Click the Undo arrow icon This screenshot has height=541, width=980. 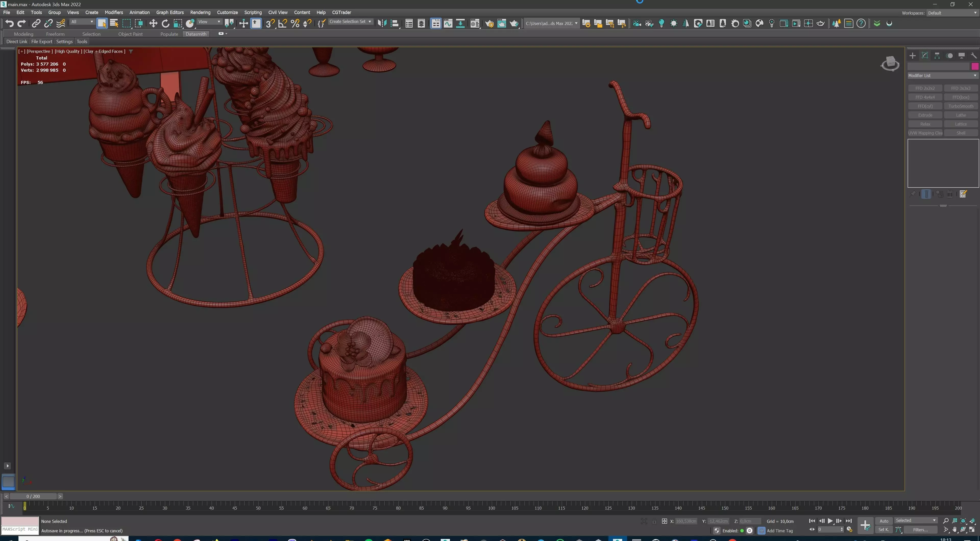(9, 23)
